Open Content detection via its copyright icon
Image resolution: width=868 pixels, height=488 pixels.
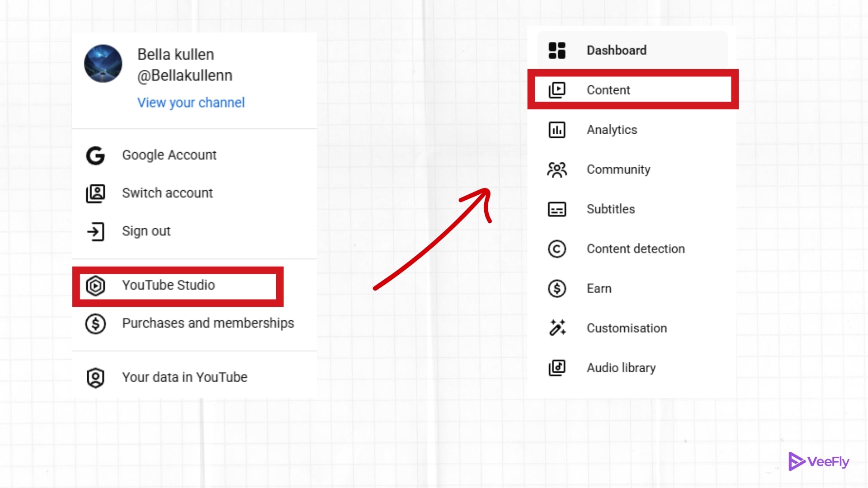[557, 249]
